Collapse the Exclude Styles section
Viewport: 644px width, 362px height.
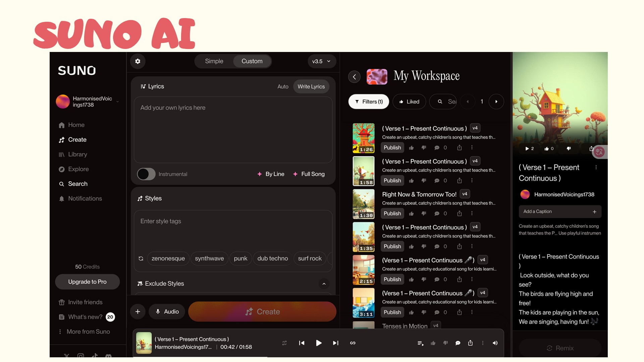click(x=324, y=284)
